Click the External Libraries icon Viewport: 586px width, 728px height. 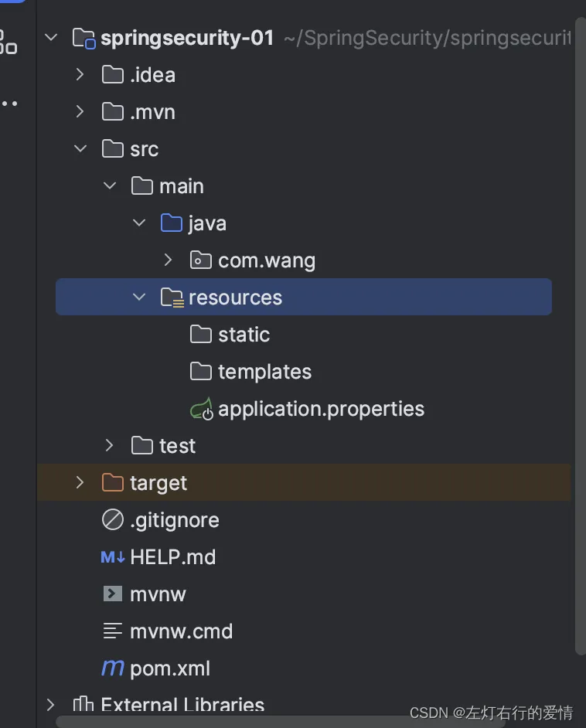(x=83, y=704)
